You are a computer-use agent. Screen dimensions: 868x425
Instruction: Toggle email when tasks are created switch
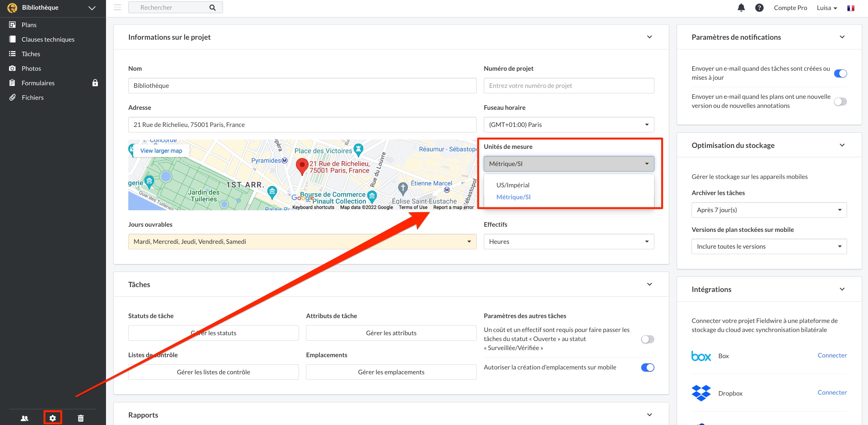tap(840, 73)
